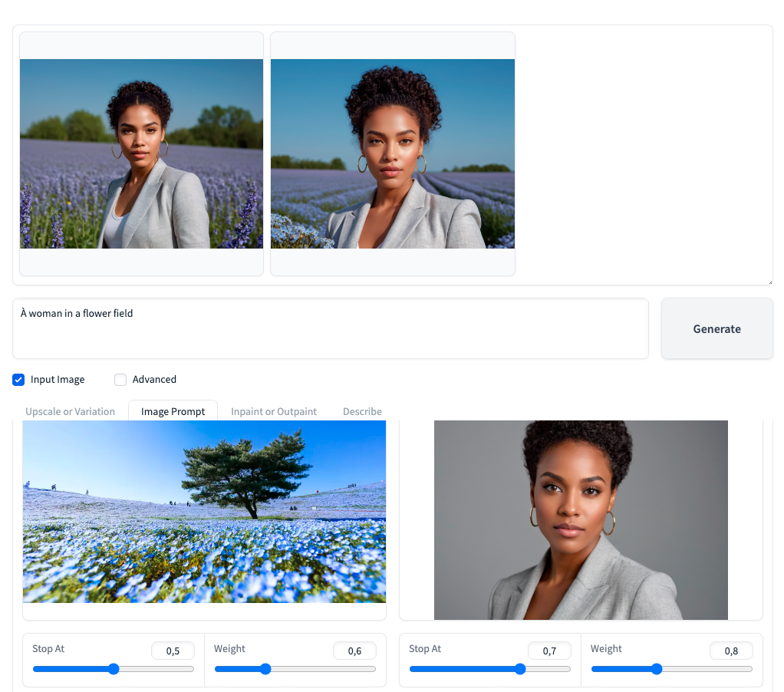Click the Stop At slider under the flower field image

tap(114, 669)
